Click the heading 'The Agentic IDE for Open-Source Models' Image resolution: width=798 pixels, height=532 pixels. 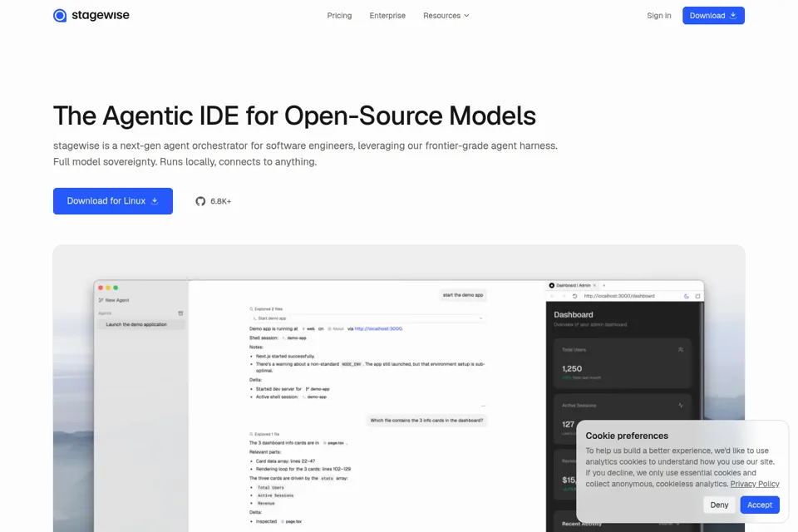click(x=294, y=116)
